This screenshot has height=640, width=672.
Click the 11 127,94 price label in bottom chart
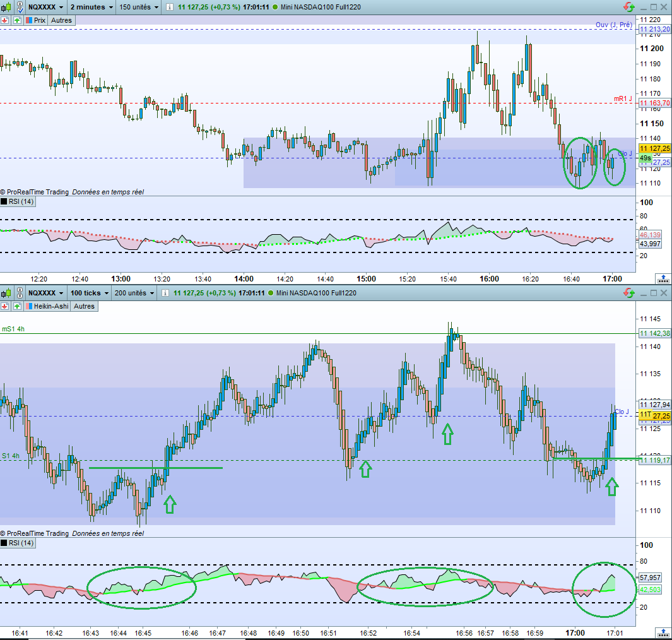[654, 404]
